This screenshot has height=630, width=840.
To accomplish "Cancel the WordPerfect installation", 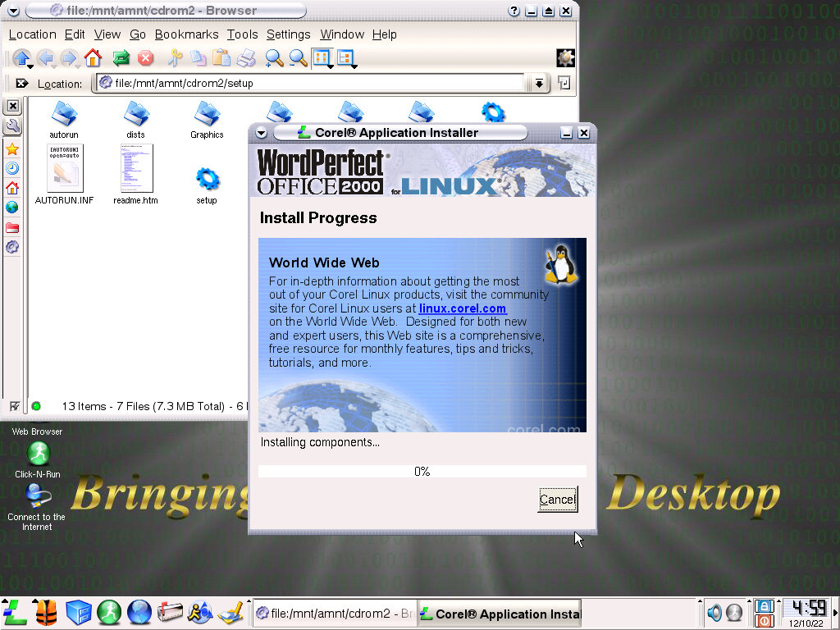I will (557, 500).
